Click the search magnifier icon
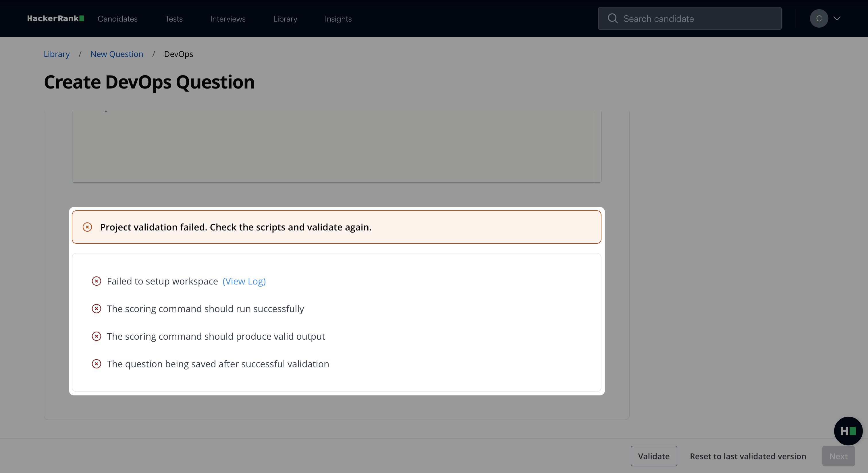This screenshot has height=473, width=868. (612, 19)
